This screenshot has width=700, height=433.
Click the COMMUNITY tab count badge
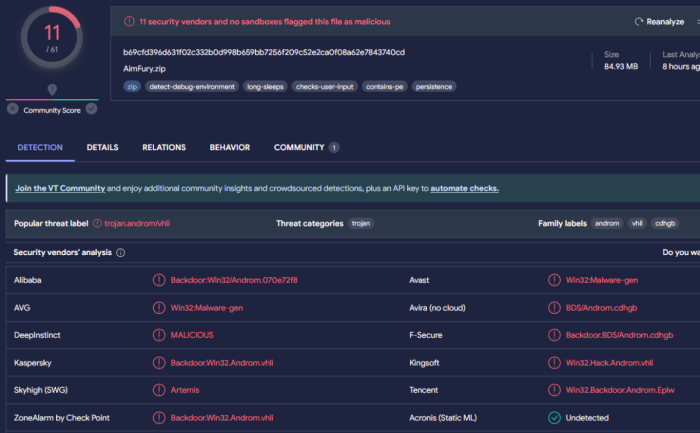[x=334, y=147]
